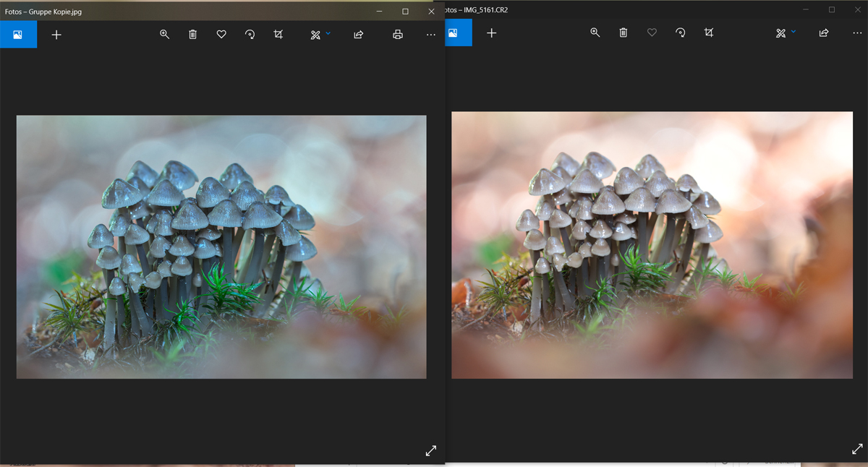Rotate the Gruppe Kopie.jpg photo
This screenshot has width=868, height=467.
tap(250, 34)
